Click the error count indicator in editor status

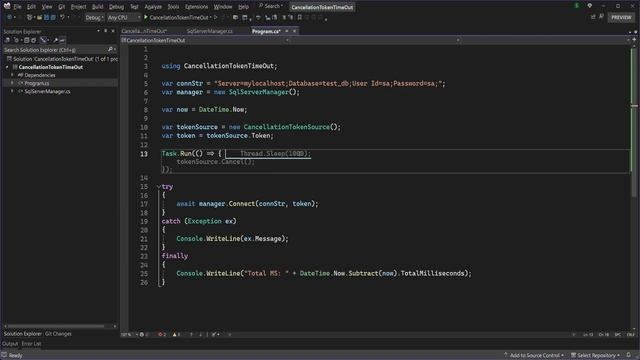(x=162, y=335)
